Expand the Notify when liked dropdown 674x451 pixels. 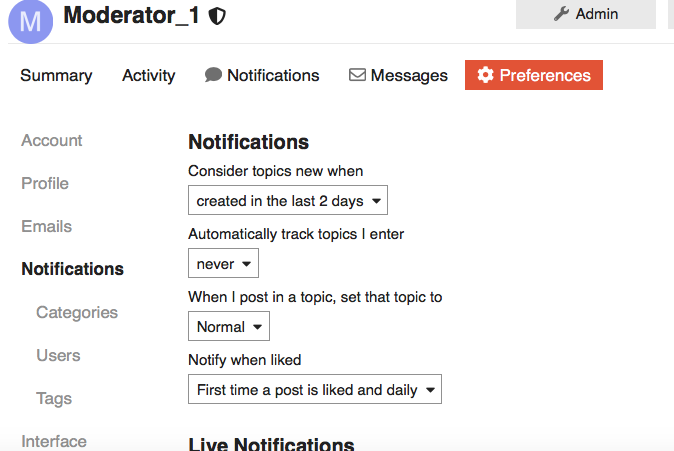315,389
